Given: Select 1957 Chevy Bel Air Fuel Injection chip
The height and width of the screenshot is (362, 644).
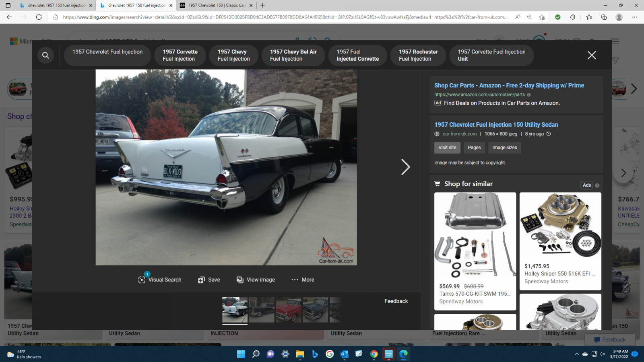Looking at the screenshot, I should point(293,55).
